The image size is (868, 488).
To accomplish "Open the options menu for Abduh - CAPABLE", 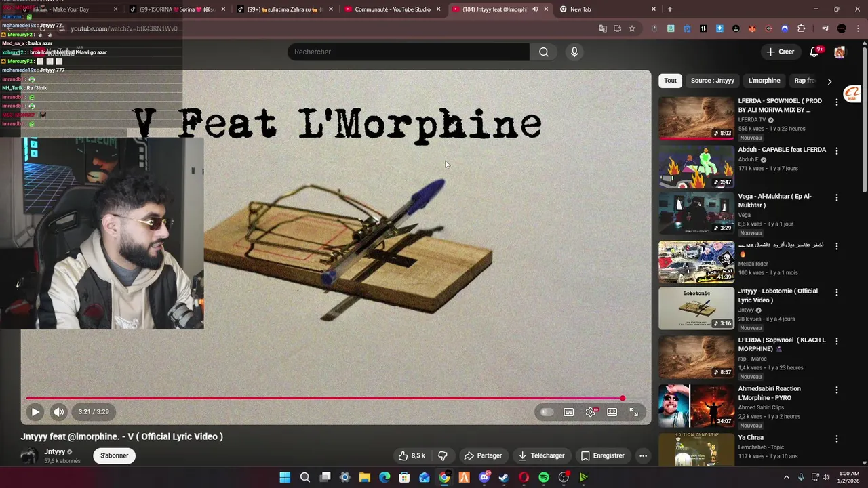I will (836, 150).
